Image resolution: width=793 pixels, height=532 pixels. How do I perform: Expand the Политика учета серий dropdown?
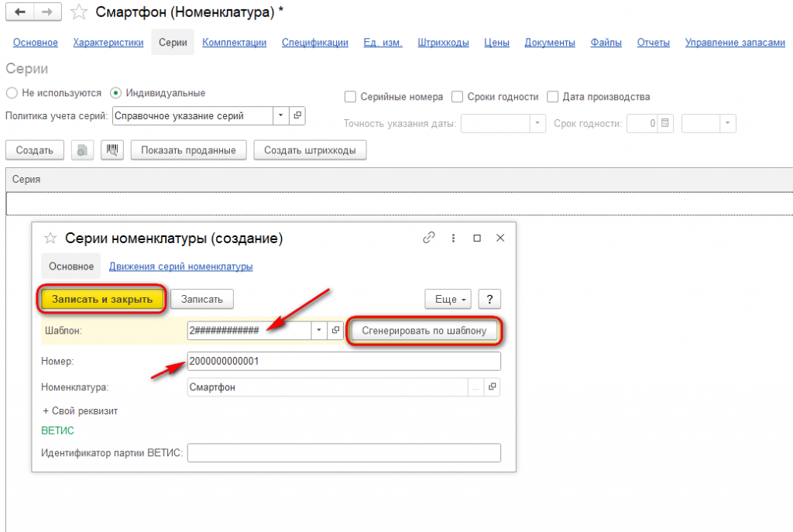pyautogui.click(x=280, y=116)
